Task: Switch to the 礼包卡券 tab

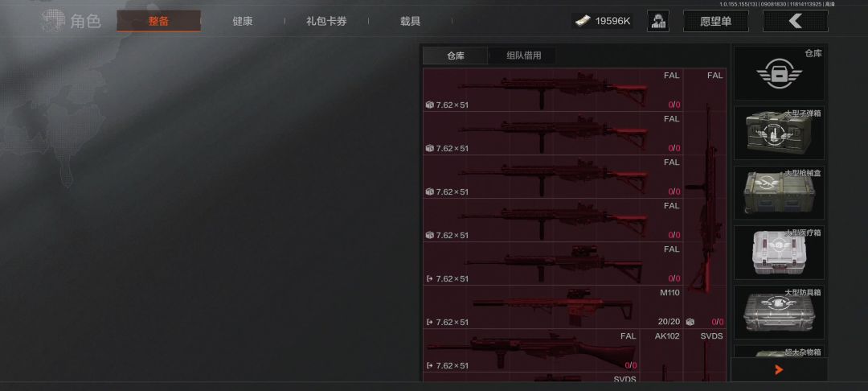Action: [326, 22]
